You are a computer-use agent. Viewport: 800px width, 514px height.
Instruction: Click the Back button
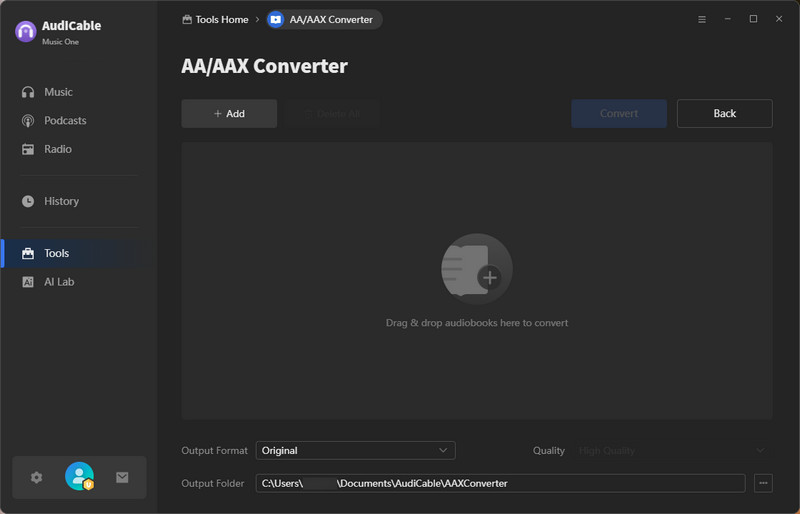(x=724, y=113)
